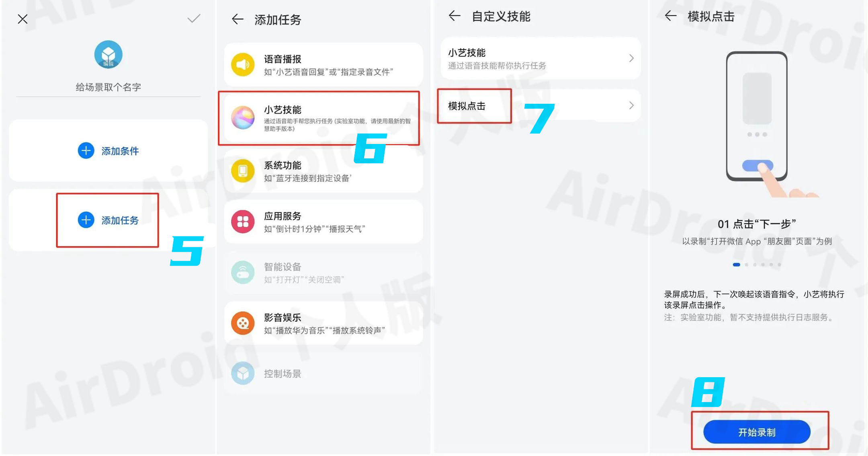Image resolution: width=868 pixels, height=456 pixels.
Task: Expand 小艺技能 row chevron in 自定义技能
Action: [x=631, y=58]
